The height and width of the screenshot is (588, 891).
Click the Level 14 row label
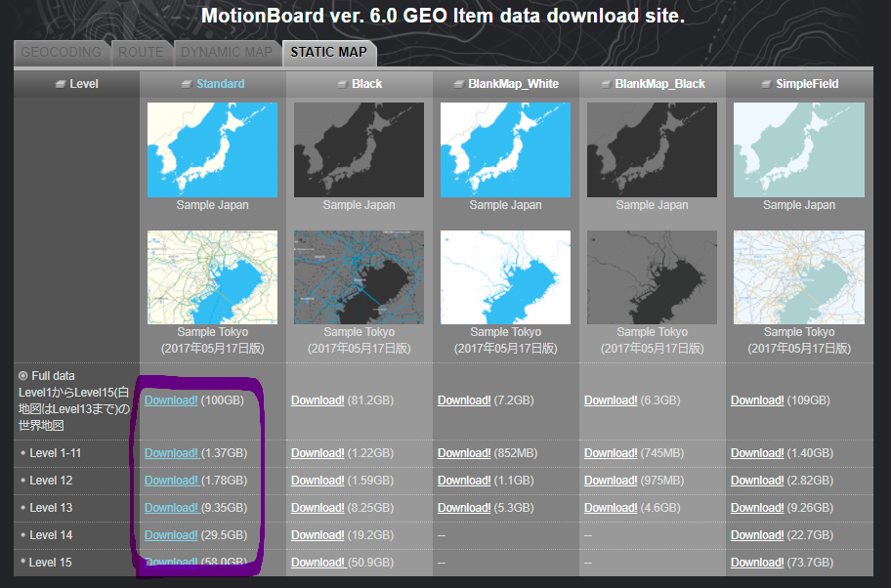[51, 534]
